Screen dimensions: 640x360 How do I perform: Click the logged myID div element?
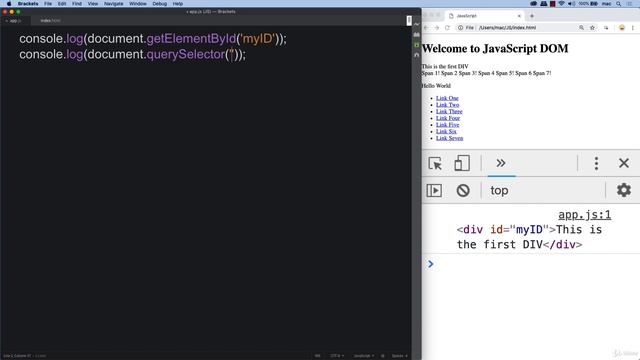pos(529,237)
